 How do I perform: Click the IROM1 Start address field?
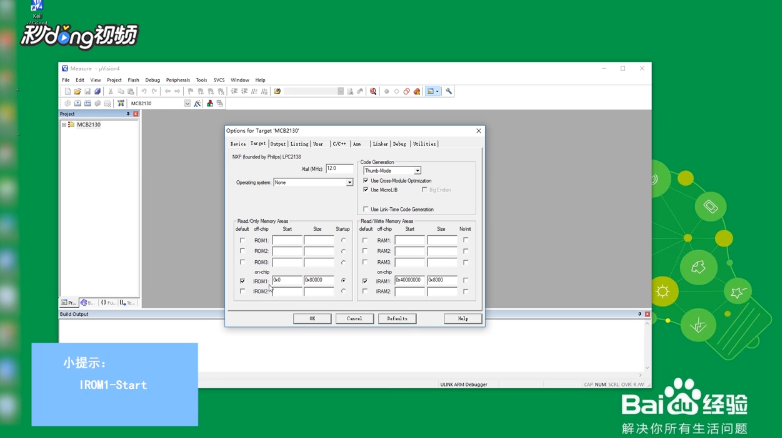287,280
